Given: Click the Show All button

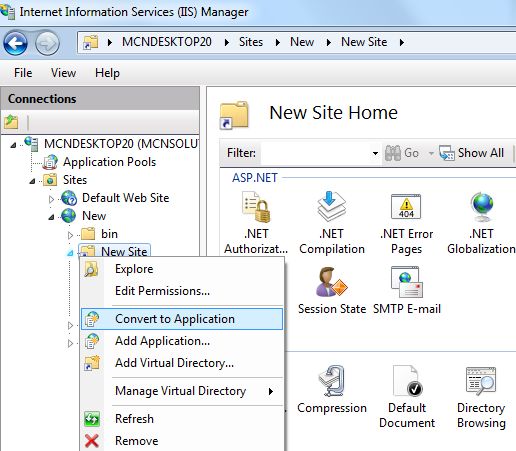Looking at the screenshot, I should tap(472, 153).
